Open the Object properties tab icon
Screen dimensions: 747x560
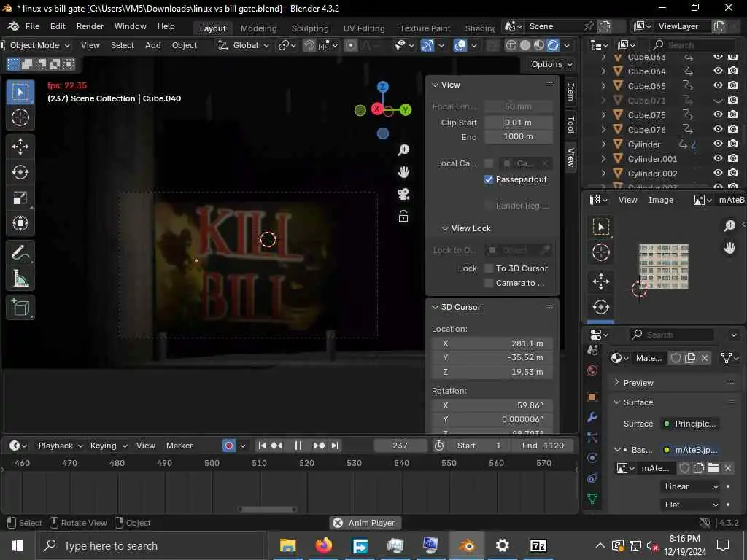pyautogui.click(x=592, y=396)
